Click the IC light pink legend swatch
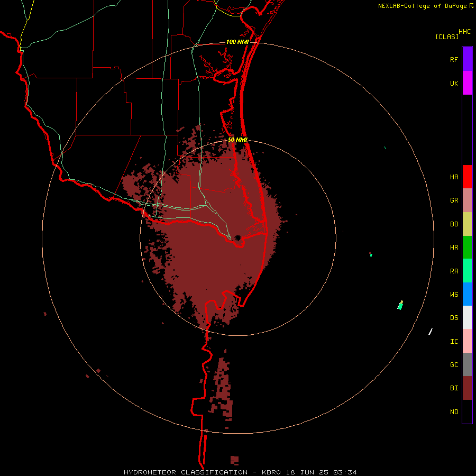The image size is (476, 476). tap(467, 341)
